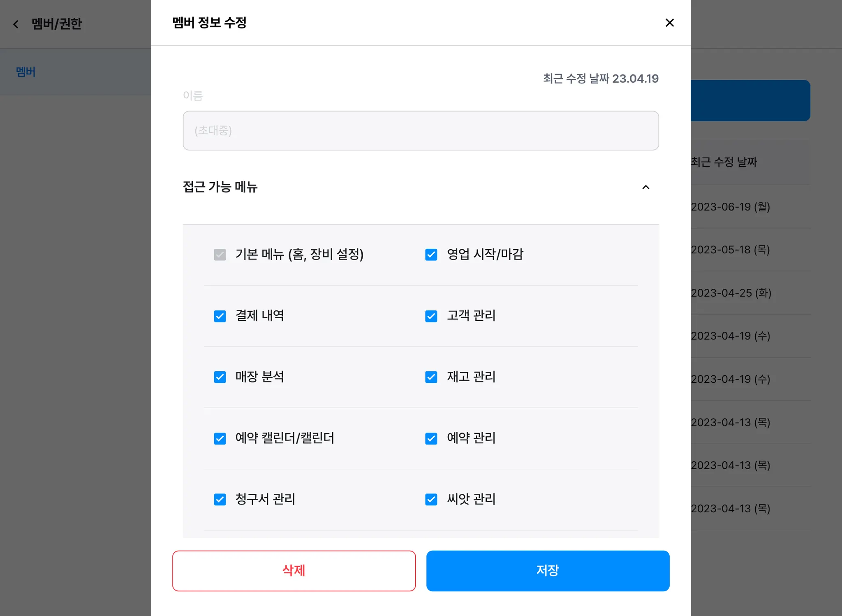Click the 이름 input field
The height and width of the screenshot is (616, 842).
pyautogui.click(x=421, y=130)
